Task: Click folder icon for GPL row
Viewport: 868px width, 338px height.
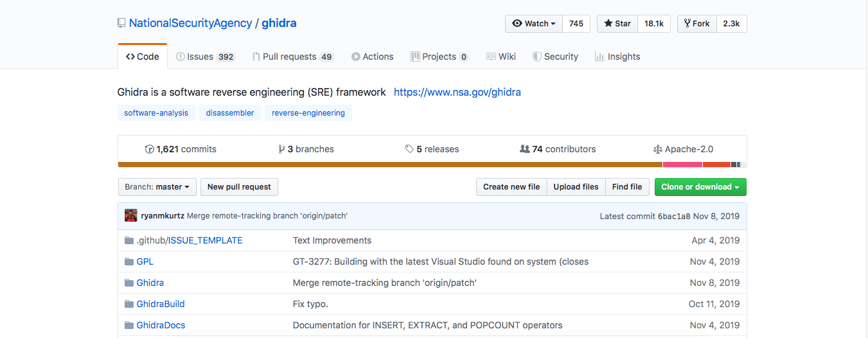Action: [129, 262]
